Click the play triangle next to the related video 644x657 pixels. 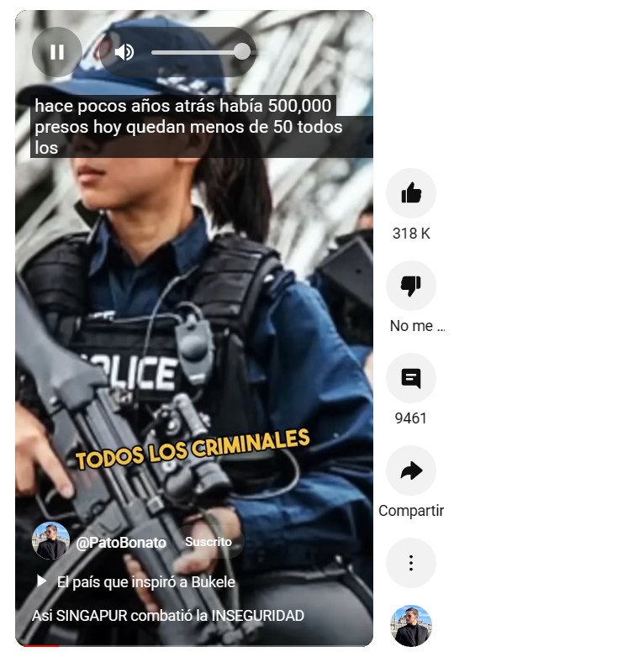coord(41,581)
